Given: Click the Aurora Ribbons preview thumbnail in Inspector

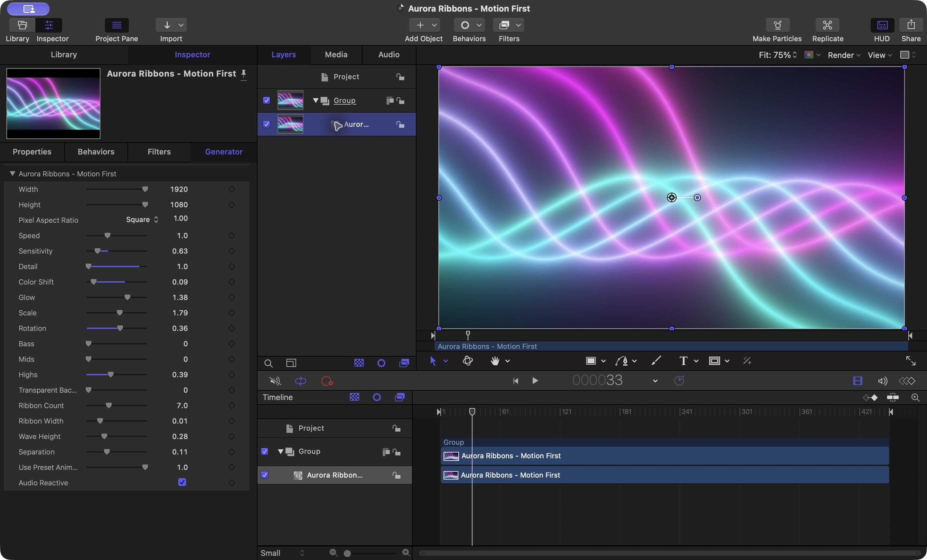Looking at the screenshot, I should (x=53, y=103).
